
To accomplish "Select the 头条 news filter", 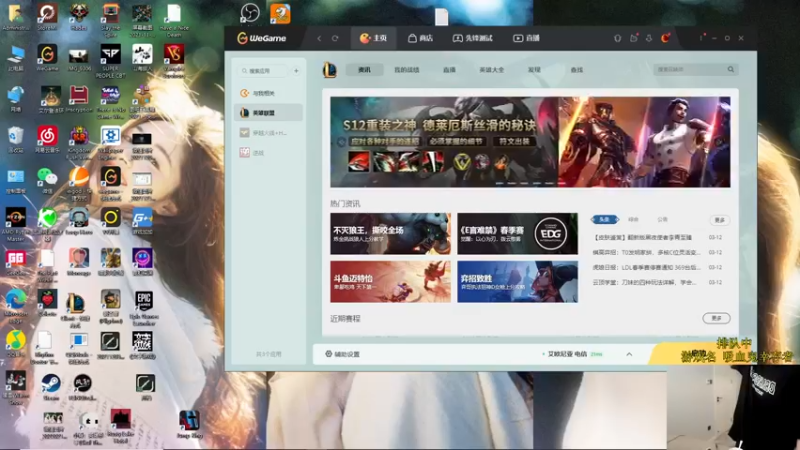I will coord(605,219).
